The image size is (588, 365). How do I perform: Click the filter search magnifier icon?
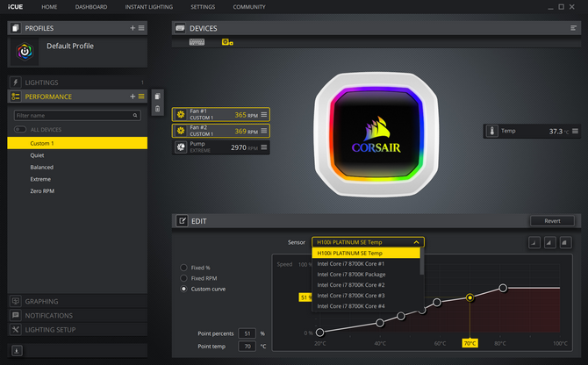[x=135, y=116]
